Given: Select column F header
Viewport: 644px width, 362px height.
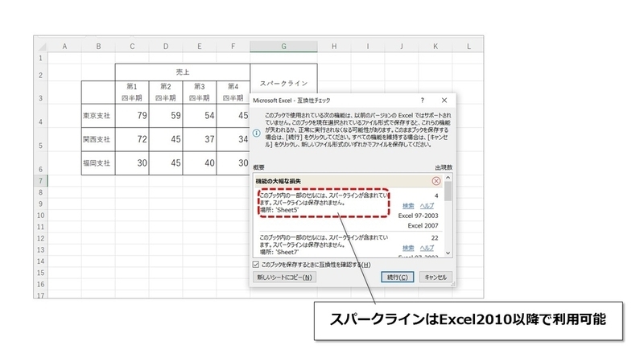Looking at the screenshot, I should point(233,47).
